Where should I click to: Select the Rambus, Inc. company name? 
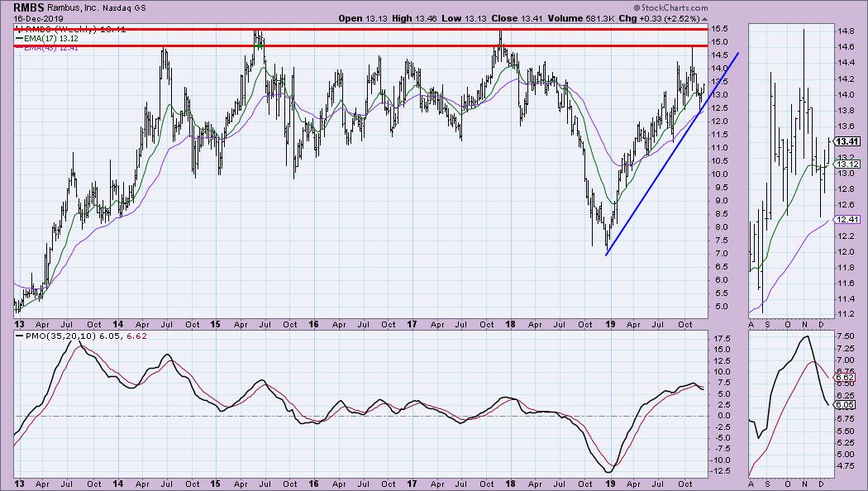pos(73,8)
